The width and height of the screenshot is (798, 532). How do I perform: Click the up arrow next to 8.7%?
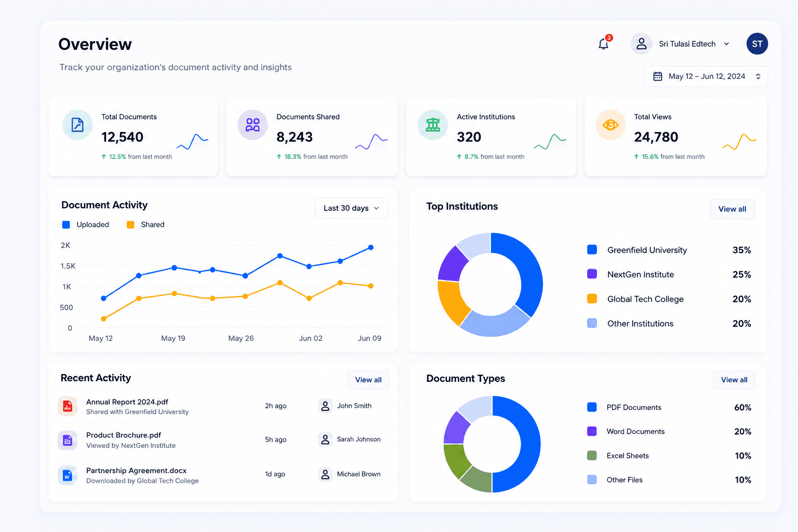click(x=459, y=156)
